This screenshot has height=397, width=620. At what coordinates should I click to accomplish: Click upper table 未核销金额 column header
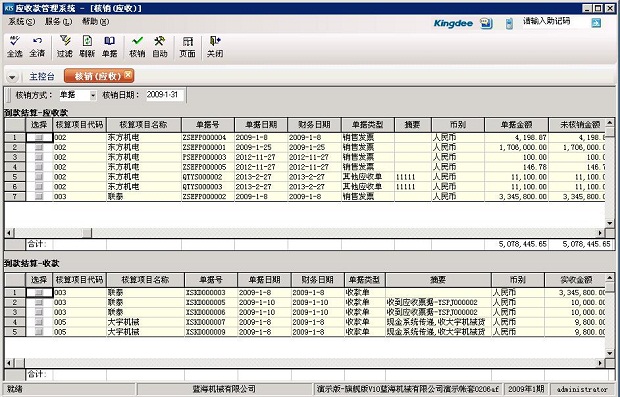[x=577, y=125]
